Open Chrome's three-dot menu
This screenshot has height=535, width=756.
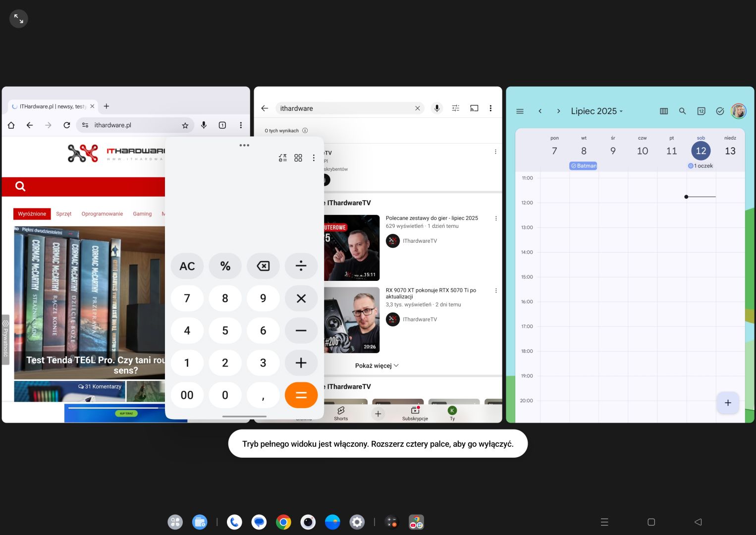click(x=241, y=125)
